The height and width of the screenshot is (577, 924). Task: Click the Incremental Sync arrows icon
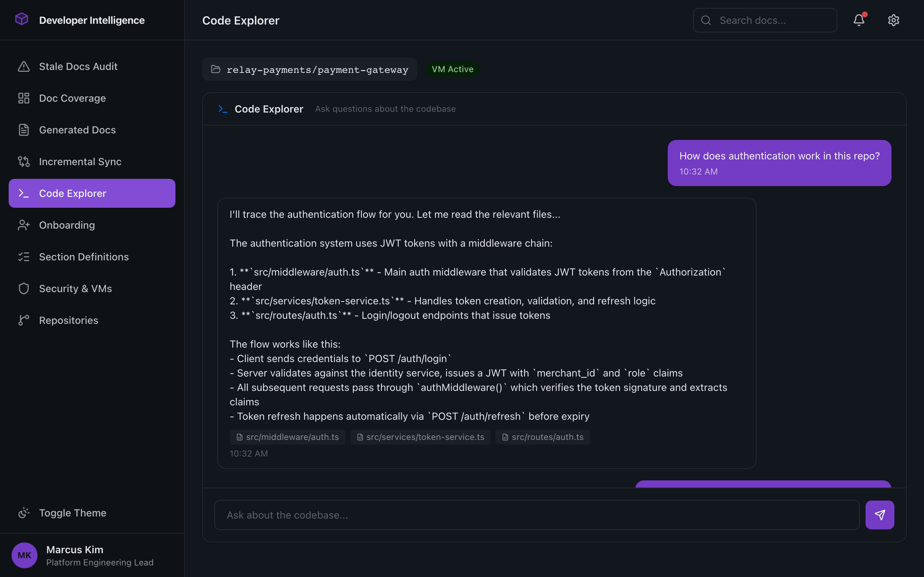point(24,162)
